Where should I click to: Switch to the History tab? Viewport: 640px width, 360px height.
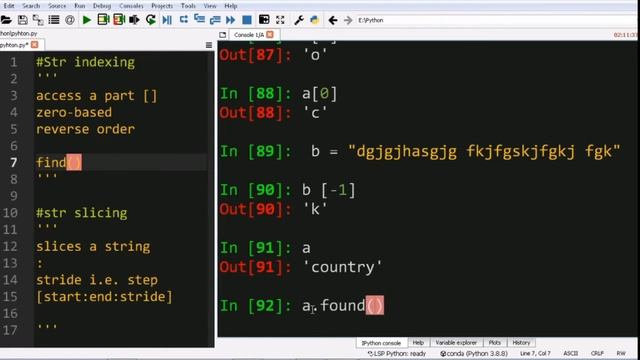tap(521, 343)
